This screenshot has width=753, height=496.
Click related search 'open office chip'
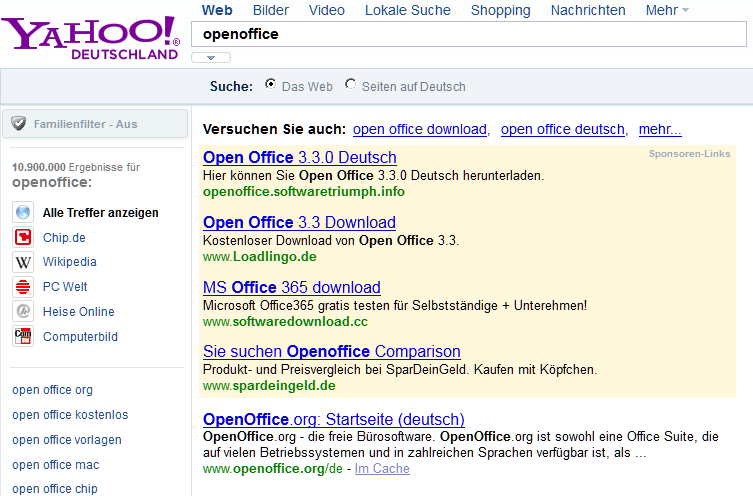[x=55, y=489]
